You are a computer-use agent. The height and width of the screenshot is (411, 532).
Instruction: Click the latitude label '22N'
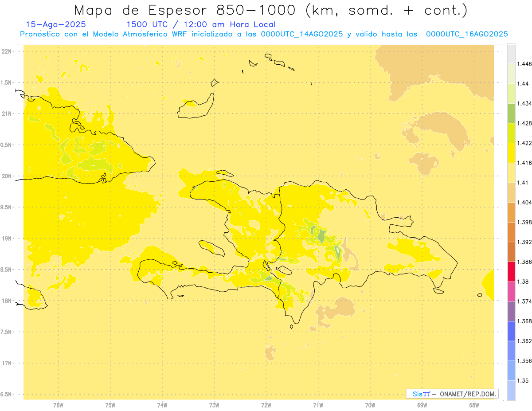click(x=7, y=51)
